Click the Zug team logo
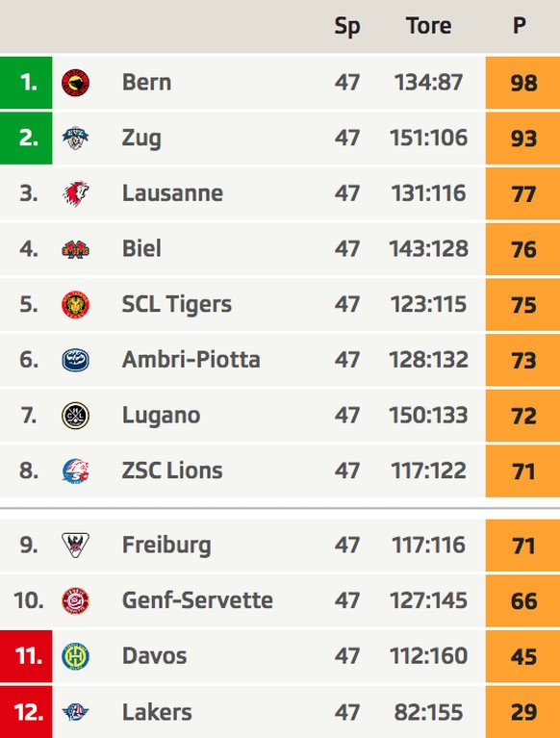 coord(75,138)
